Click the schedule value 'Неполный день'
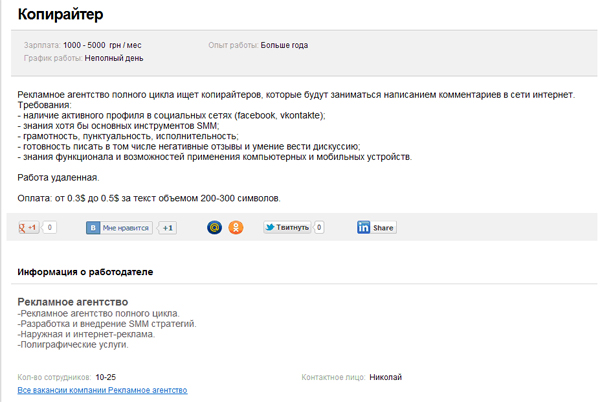 114,58
